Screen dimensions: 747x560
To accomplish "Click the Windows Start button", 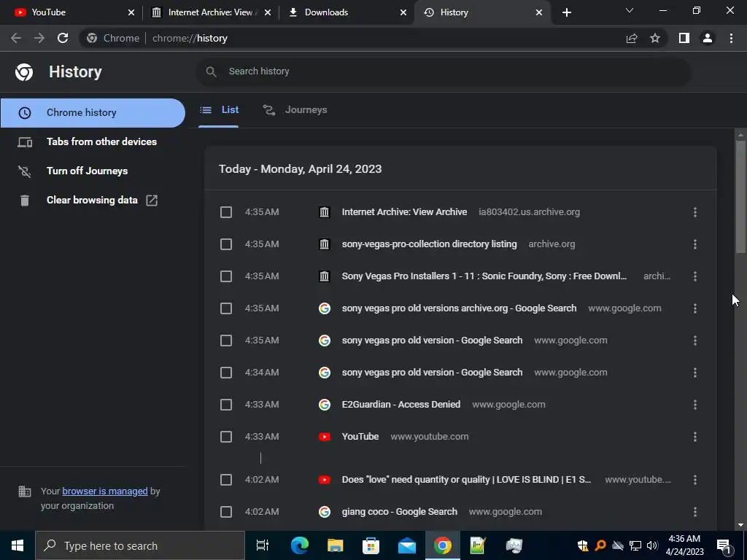I will tap(18, 545).
